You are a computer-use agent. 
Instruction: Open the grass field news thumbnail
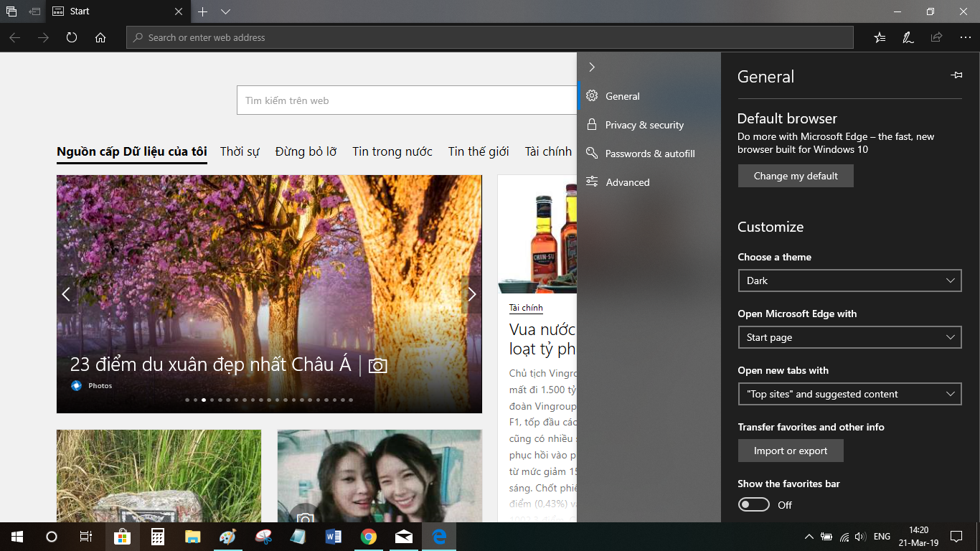pos(159,476)
